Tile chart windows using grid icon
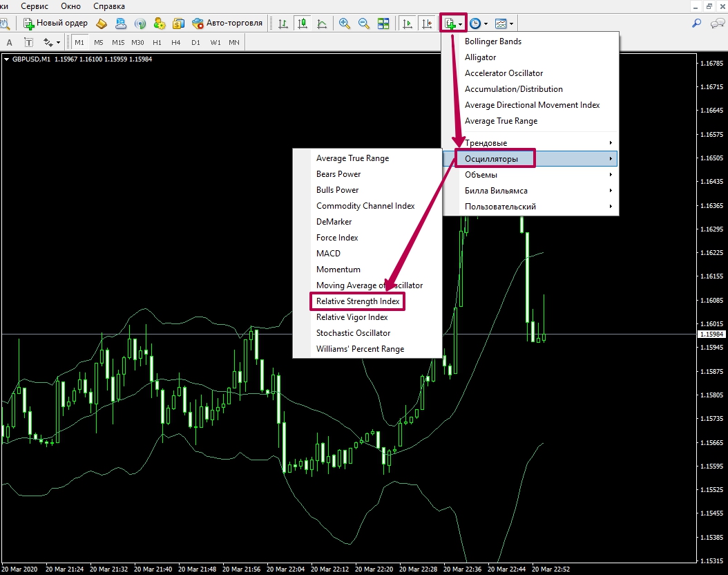 pos(383,23)
